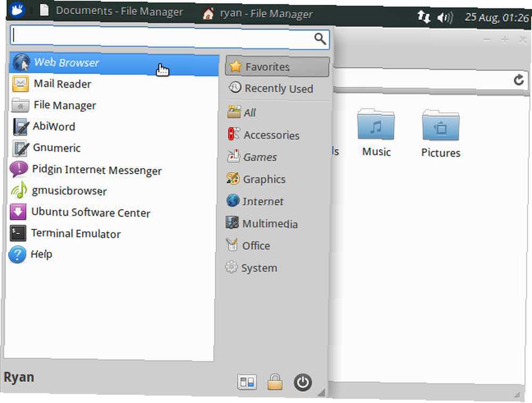Click the Web Browser globe icon
Screen dimensions: 532x403
tap(21, 62)
